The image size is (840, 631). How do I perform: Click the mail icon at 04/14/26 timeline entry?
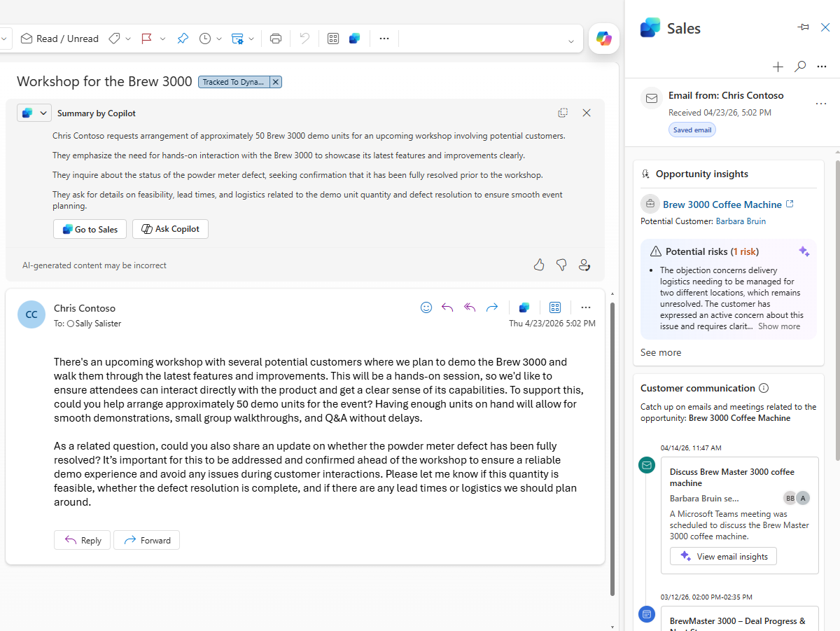pos(647,465)
